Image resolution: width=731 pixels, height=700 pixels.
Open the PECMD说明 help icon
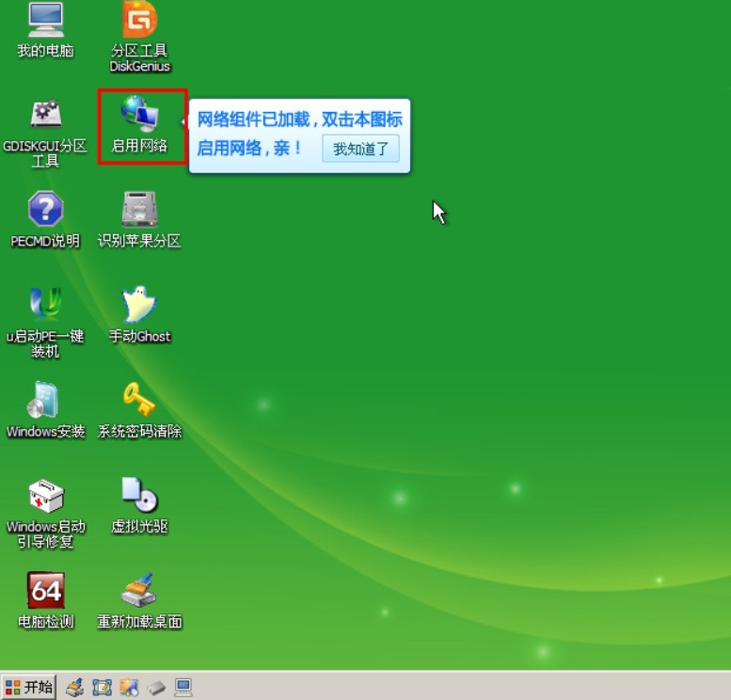(45, 210)
